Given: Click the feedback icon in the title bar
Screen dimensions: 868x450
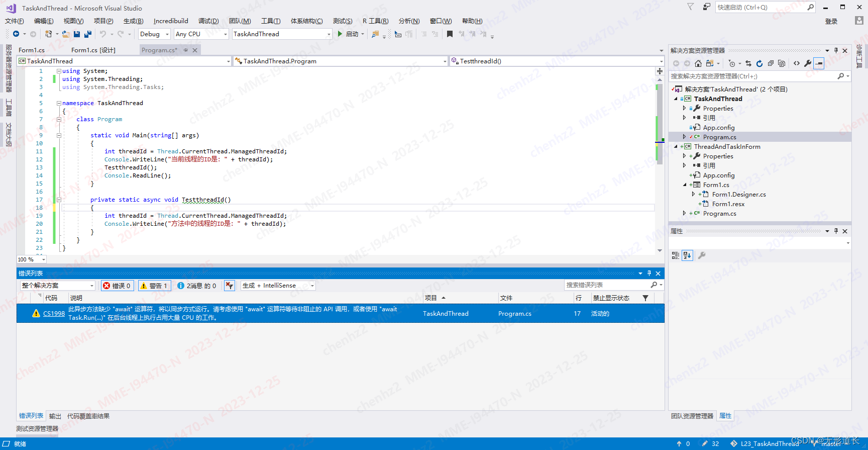Looking at the screenshot, I should click(707, 7).
